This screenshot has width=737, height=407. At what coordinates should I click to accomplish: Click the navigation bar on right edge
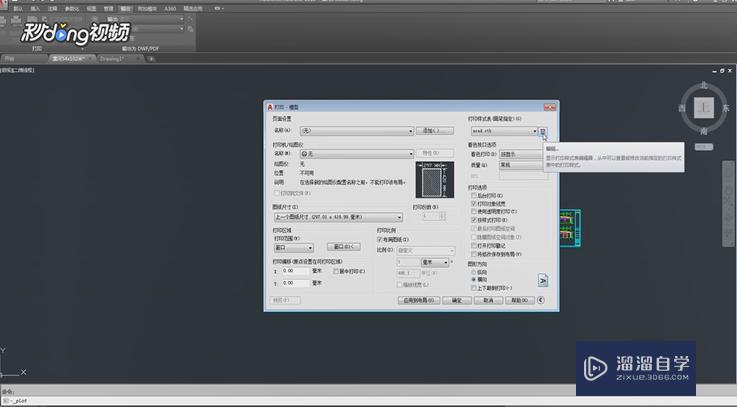coord(728,203)
